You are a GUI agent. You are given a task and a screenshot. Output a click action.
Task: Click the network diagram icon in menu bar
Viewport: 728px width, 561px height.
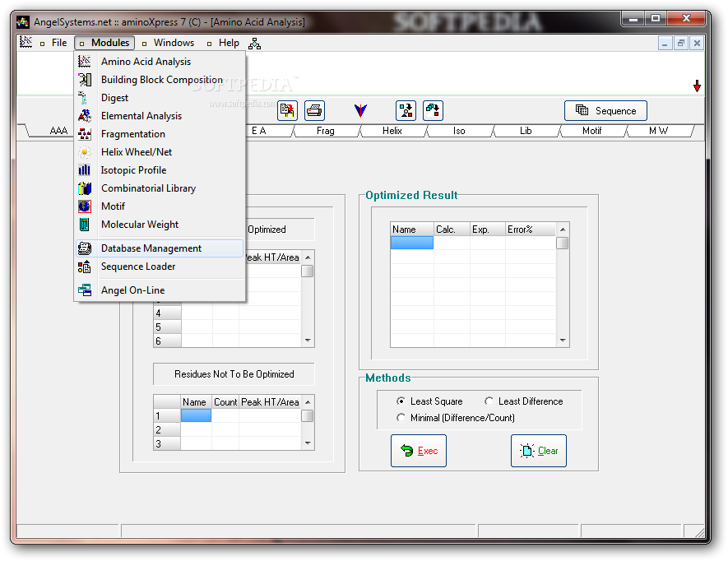[254, 44]
